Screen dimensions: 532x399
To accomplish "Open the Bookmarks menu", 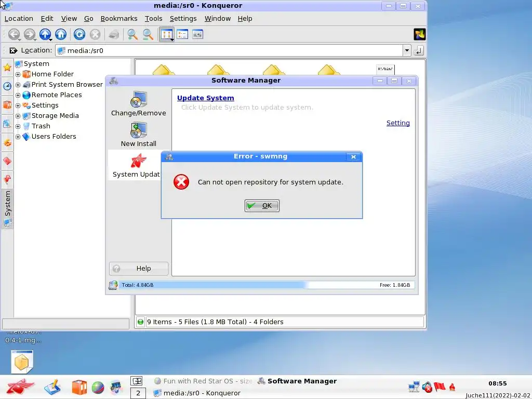I will pos(119,19).
